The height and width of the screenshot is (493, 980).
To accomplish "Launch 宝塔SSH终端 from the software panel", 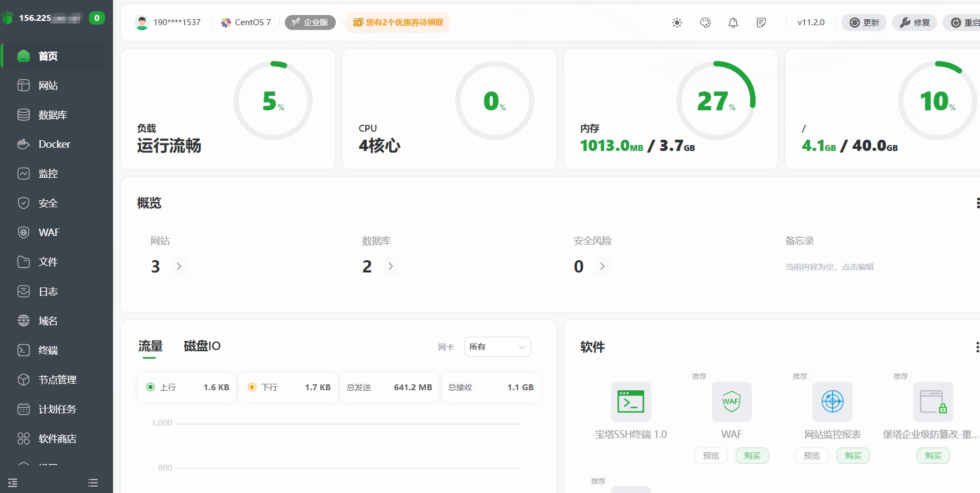I will pos(631,402).
